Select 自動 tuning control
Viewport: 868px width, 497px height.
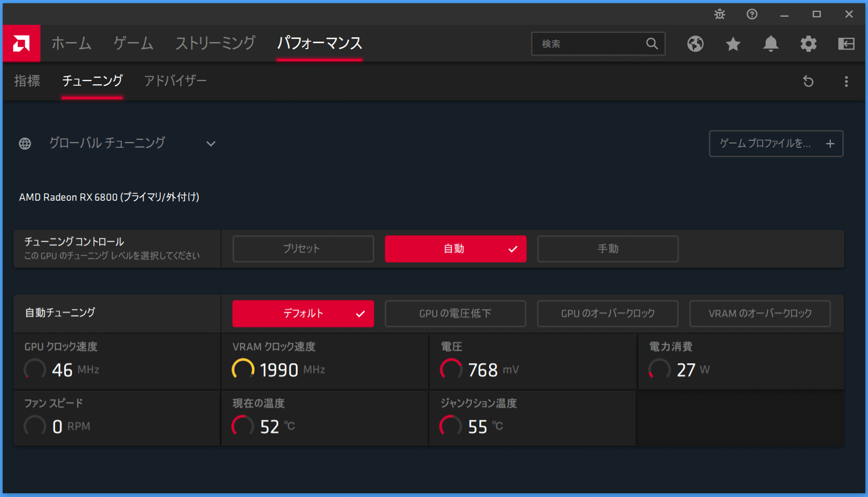[x=456, y=249]
